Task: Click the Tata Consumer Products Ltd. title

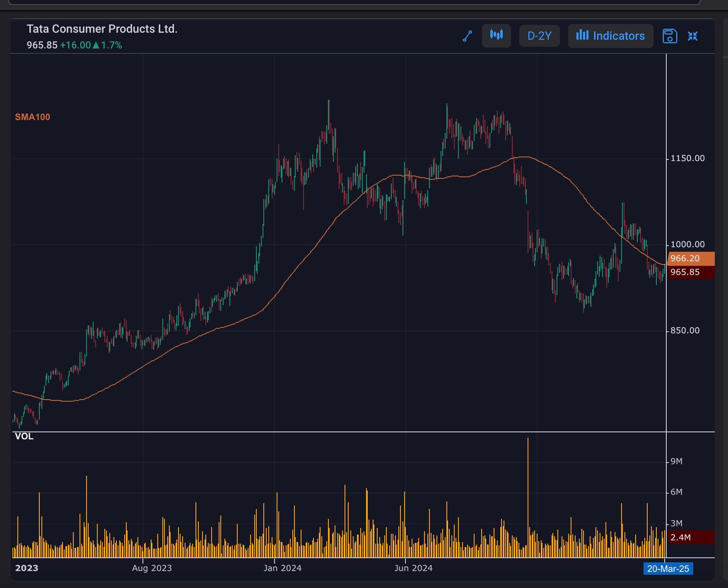Action: (x=102, y=29)
